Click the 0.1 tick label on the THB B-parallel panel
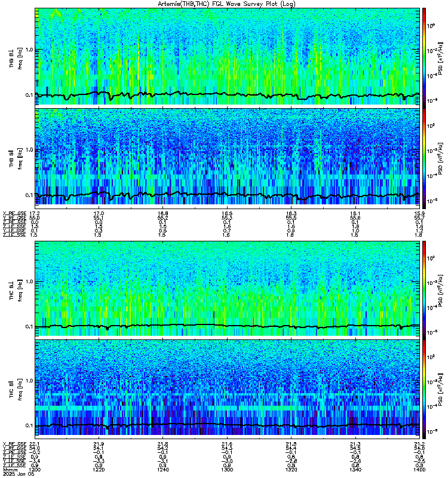The width and height of the screenshot is (448, 478). 29,195
